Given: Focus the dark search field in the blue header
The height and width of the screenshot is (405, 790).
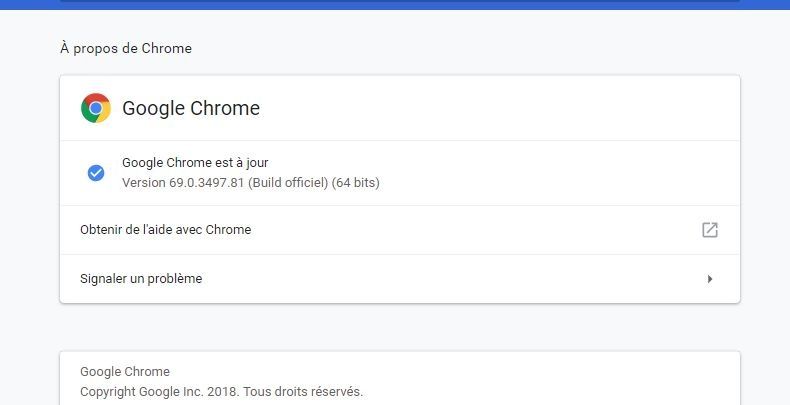Looking at the screenshot, I should (x=400, y=1).
